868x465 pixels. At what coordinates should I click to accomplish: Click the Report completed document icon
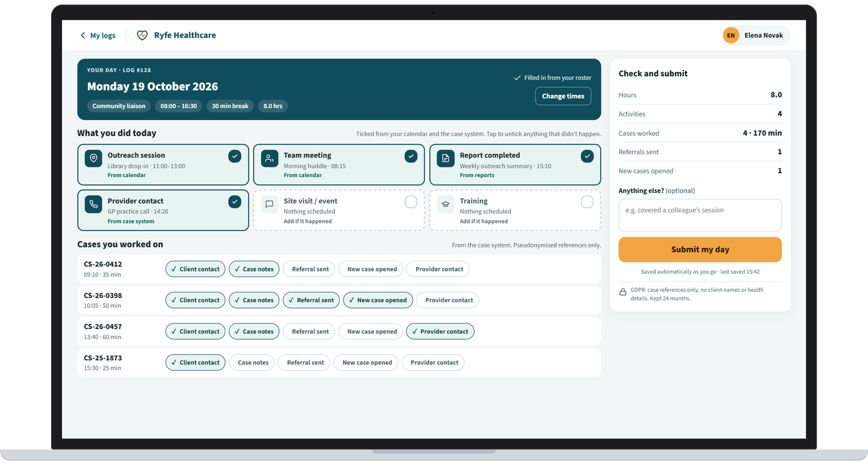coord(446,158)
